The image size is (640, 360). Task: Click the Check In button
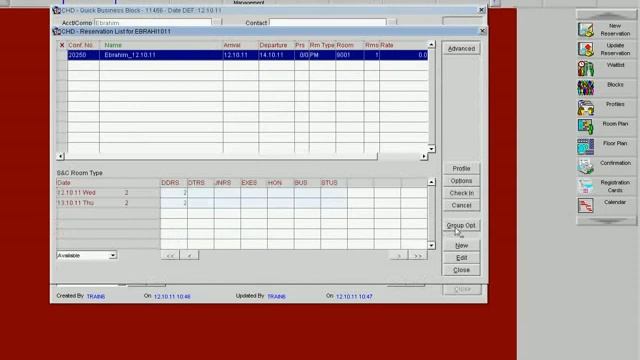(x=461, y=193)
